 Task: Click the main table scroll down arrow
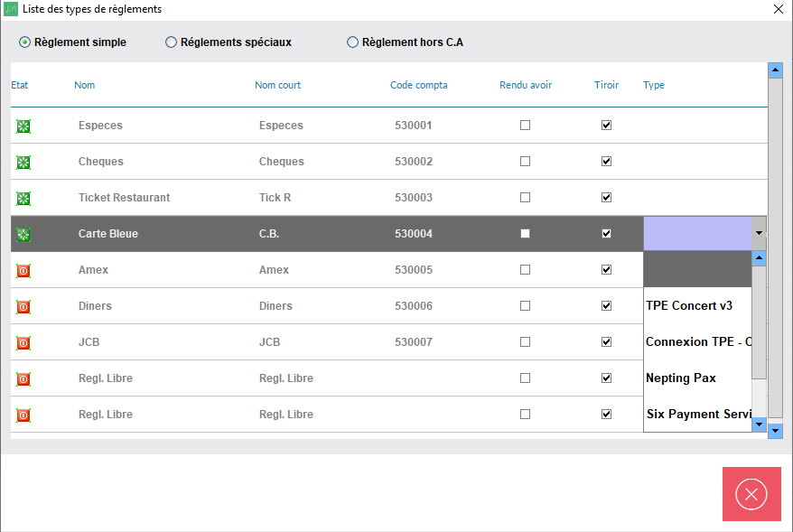(x=775, y=431)
